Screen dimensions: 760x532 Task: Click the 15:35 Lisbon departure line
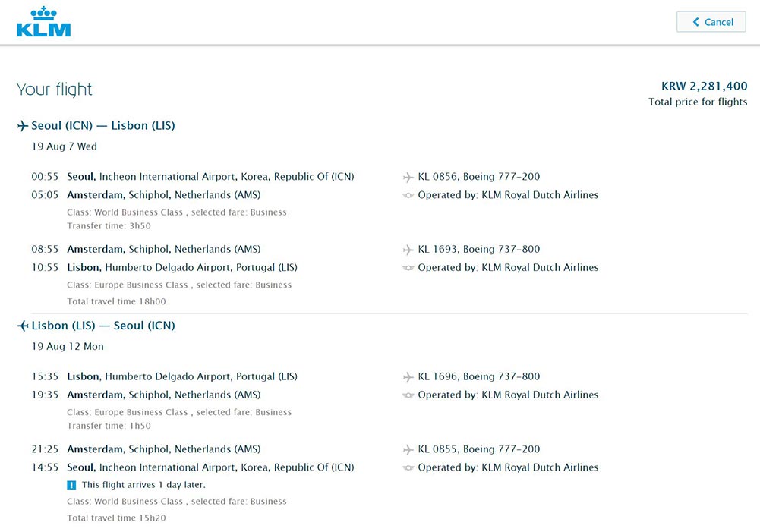pos(164,376)
